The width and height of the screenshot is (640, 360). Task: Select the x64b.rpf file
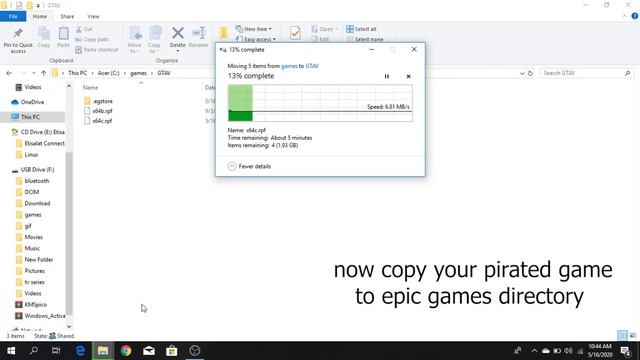point(98,111)
